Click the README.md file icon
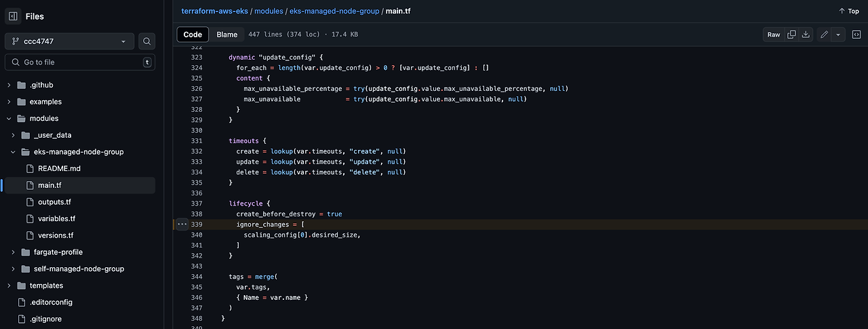The image size is (868, 329). click(29, 168)
